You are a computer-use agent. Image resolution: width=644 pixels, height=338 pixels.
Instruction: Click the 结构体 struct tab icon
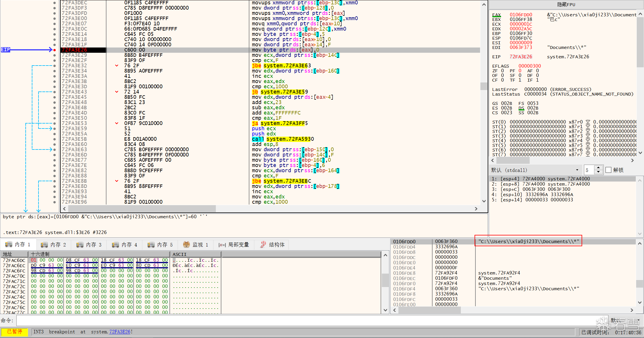point(263,245)
